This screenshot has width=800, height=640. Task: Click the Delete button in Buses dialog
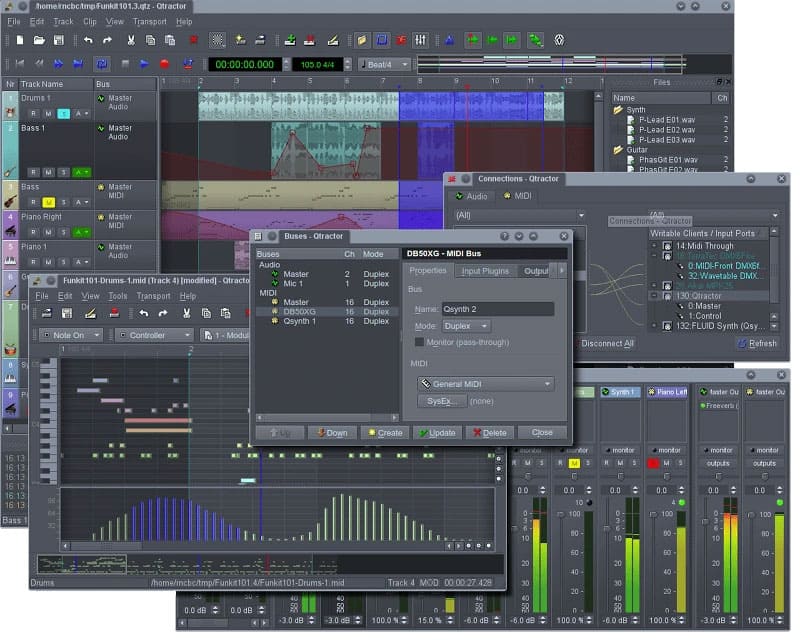pos(490,433)
